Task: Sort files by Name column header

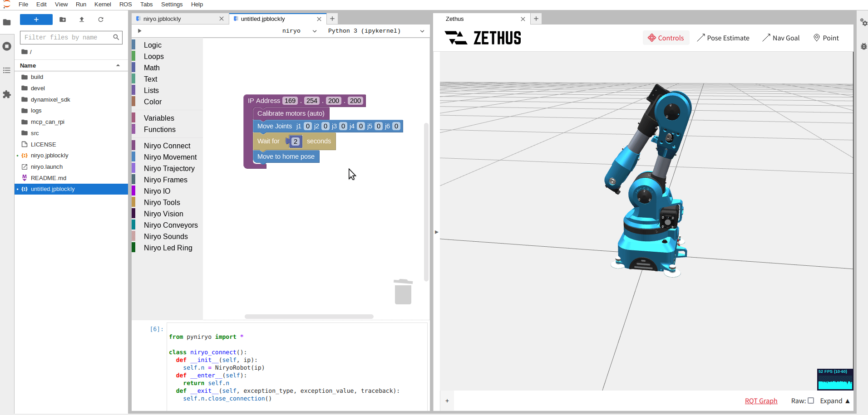Action: coord(71,65)
